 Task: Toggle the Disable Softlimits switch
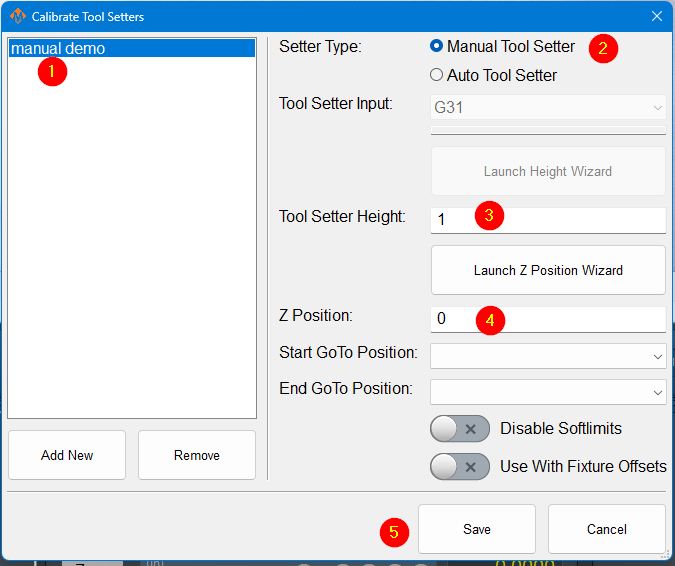(x=460, y=429)
